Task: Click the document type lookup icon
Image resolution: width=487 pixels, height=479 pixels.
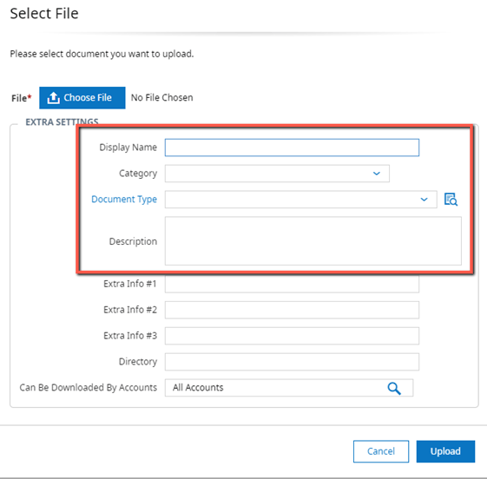Action: [x=451, y=199]
